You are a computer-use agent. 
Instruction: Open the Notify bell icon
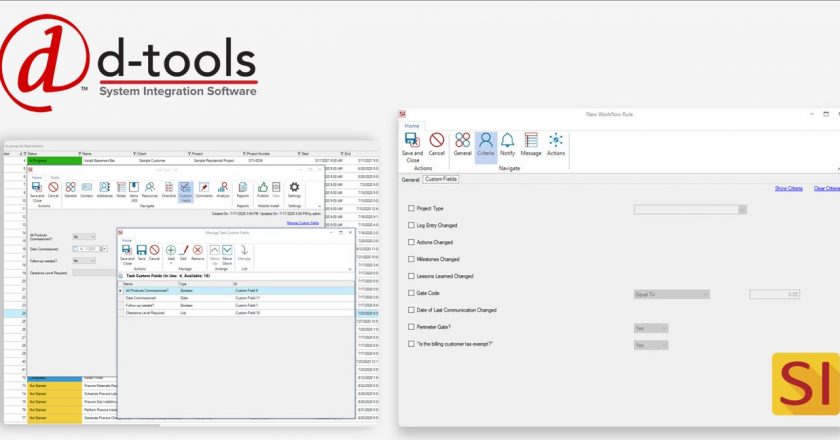(507, 144)
